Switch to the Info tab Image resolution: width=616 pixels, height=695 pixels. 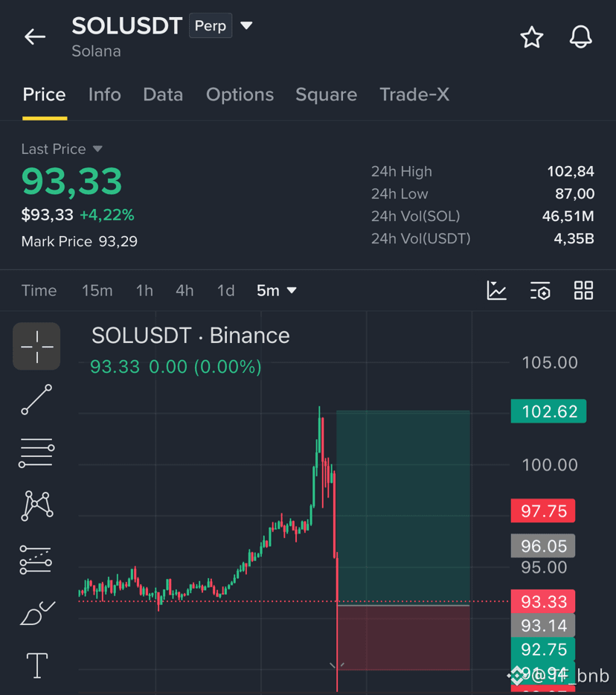pos(105,95)
